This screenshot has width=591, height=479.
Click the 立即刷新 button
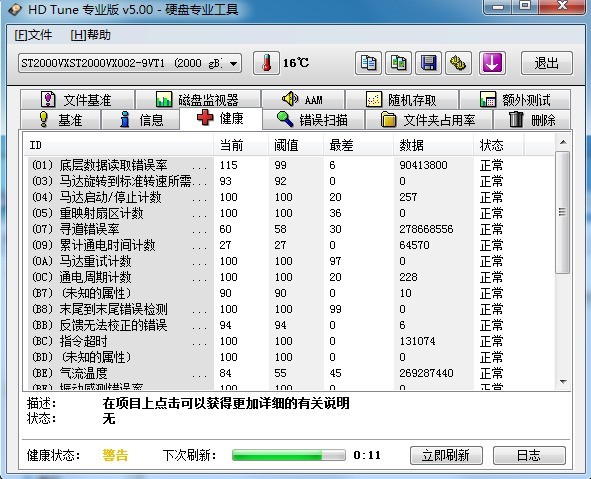click(446, 455)
